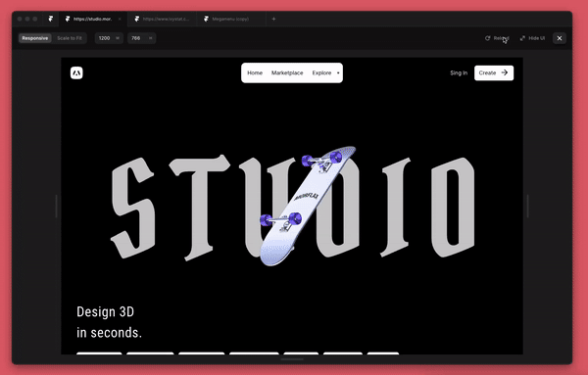588x375 pixels.
Task: Switch to the https://studio.mor. tab
Action: click(x=93, y=19)
